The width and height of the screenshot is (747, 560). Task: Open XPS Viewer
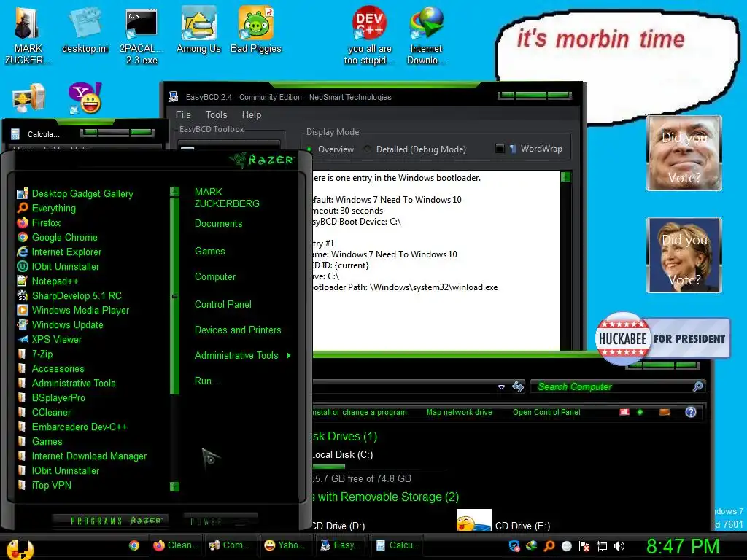pyautogui.click(x=50, y=340)
